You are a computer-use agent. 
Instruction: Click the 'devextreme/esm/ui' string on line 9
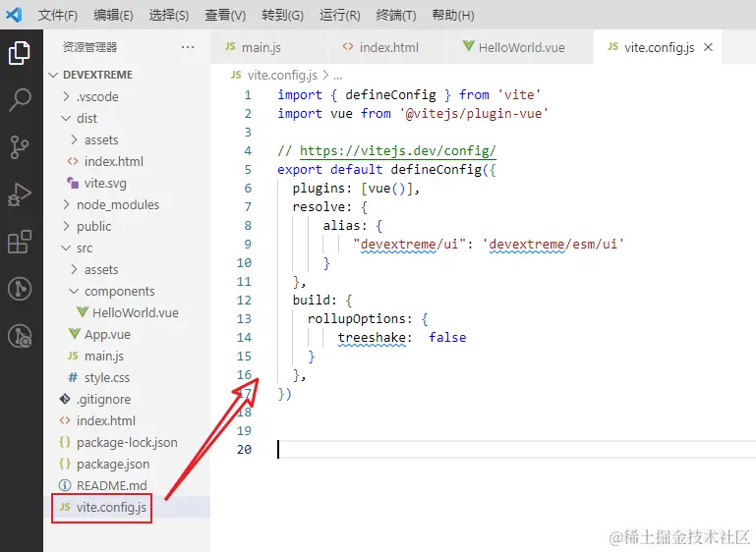coord(553,245)
